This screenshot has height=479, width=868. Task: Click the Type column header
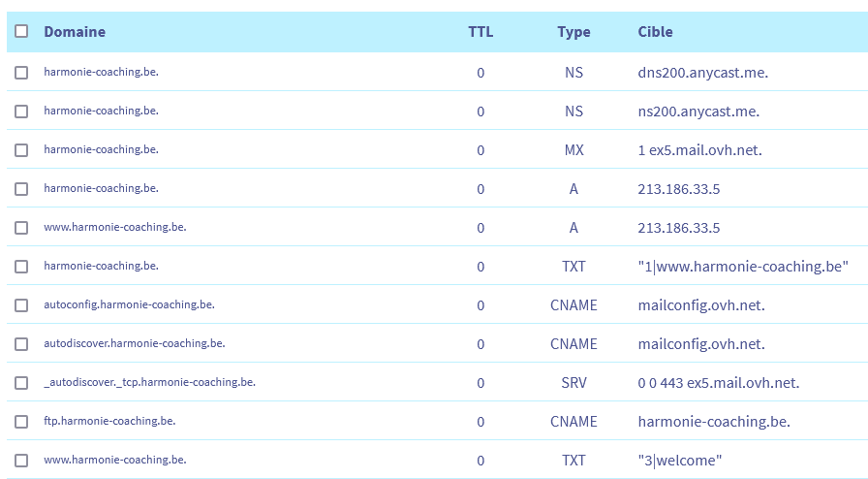pyautogui.click(x=573, y=31)
